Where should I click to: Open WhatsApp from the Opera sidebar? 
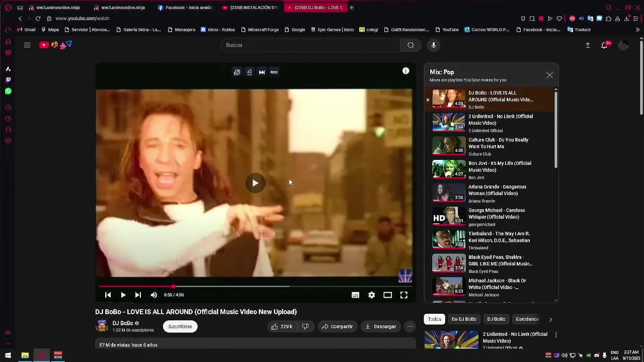pyautogui.click(x=8, y=92)
